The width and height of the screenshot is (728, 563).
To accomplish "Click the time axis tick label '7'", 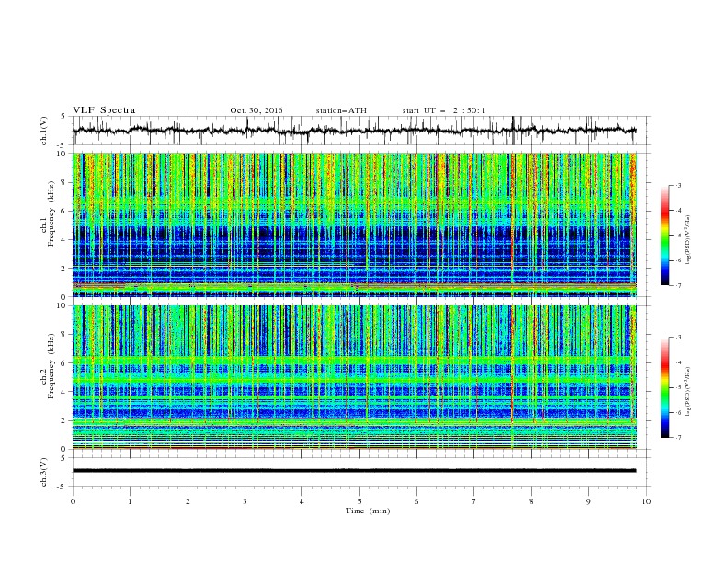I will click(474, 501).
